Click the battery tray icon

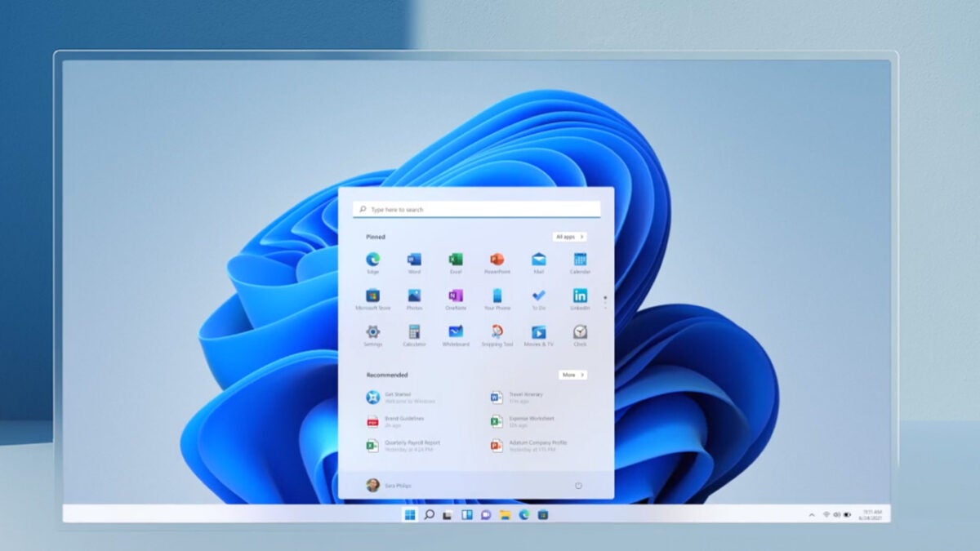[847, 514]
